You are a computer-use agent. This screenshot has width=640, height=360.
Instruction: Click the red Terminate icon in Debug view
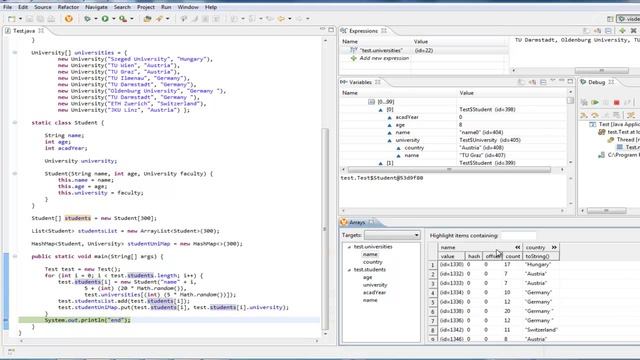(x=617, y=102)
